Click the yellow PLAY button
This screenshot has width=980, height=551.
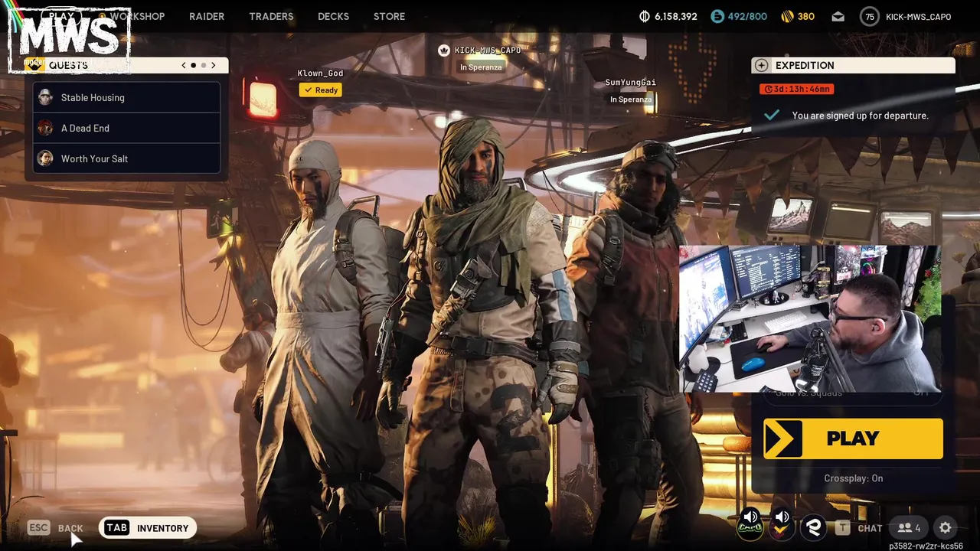point(853,439)
